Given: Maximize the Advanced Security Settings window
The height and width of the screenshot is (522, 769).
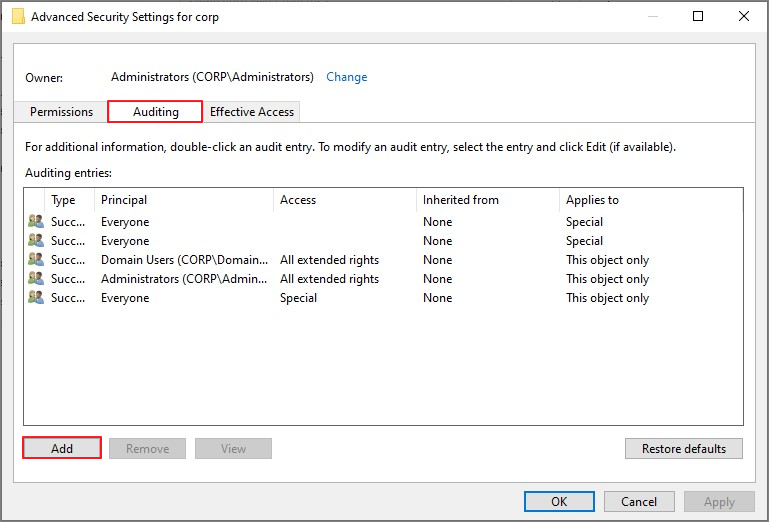Looking at the screenshot, I should (x=698, y=16).
